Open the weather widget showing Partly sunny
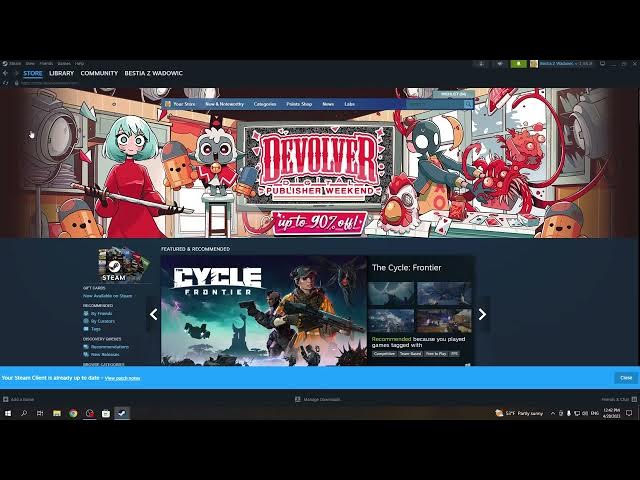The image size is (640, 480). coord(519,413)
